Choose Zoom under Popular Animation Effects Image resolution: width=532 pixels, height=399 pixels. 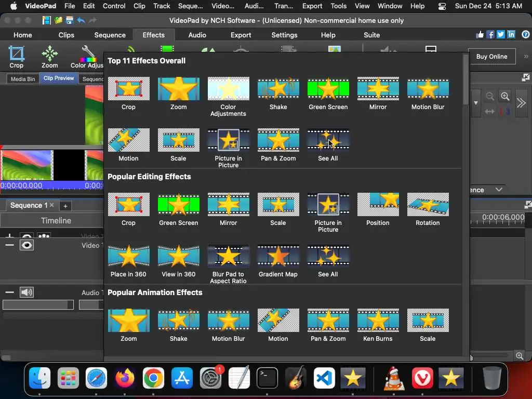(129, 325)
